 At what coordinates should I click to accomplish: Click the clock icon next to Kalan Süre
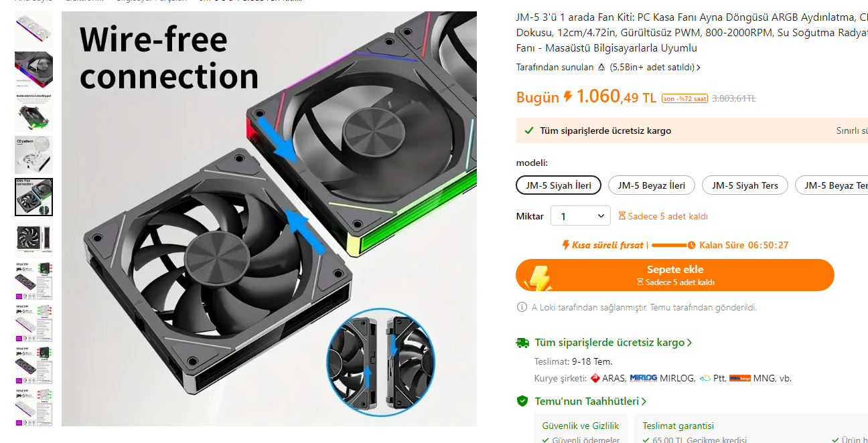coord(691,245)
